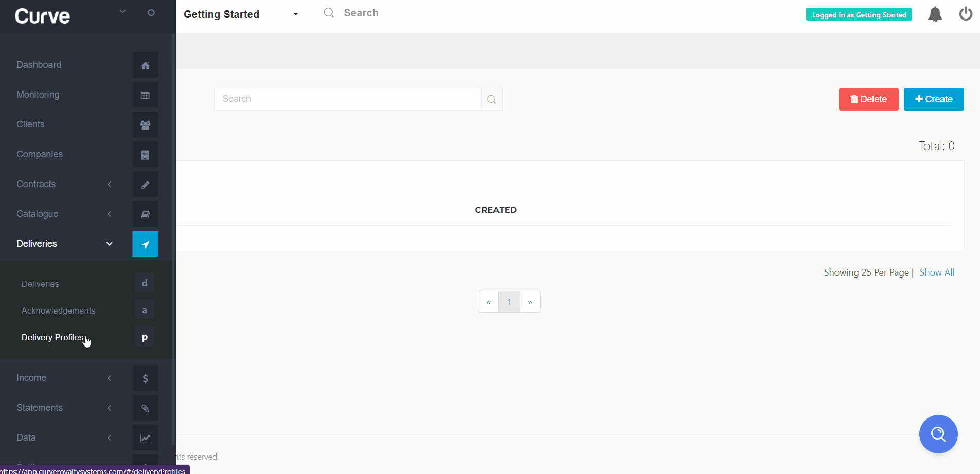Viewport: 980px width, 474px height.
Task: Open Monitoring in sidebar
Action: [38, 95]
